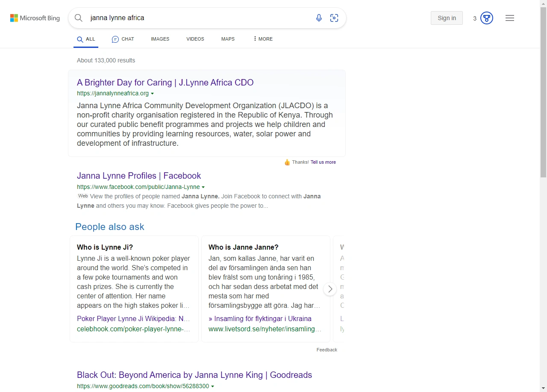Switch to the IMAGES tab
This screenshot has height=392, width=547.
[160, 39]
